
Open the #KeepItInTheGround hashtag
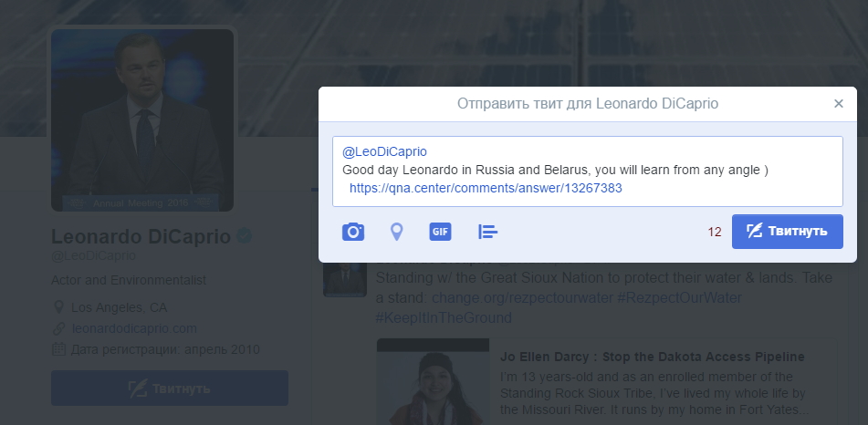pos(444,317)
